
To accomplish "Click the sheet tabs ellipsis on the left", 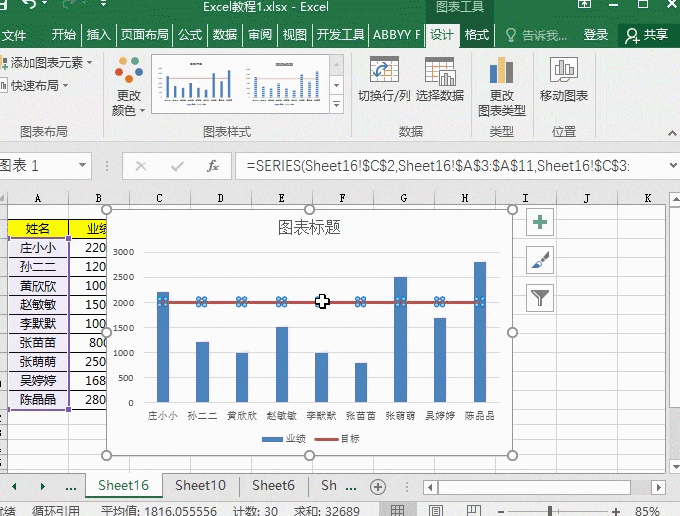I will [71, 487].
